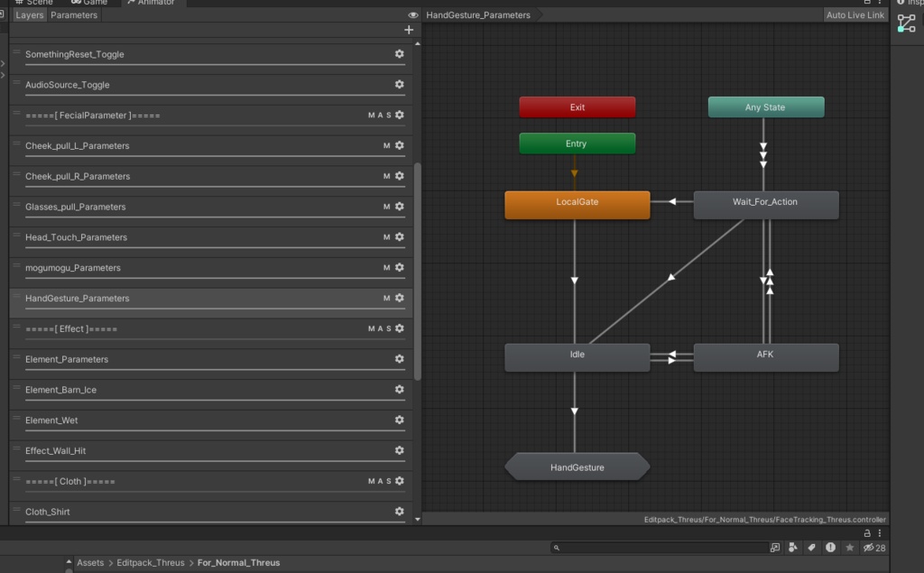Click the Search by Type icon
This screenshot has width=924, height=573.
(x=793, y=548)
